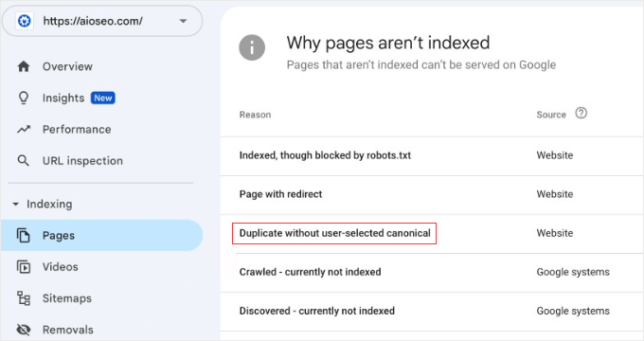
Task: Click Google systems in Crawled row
Action: 573,272
